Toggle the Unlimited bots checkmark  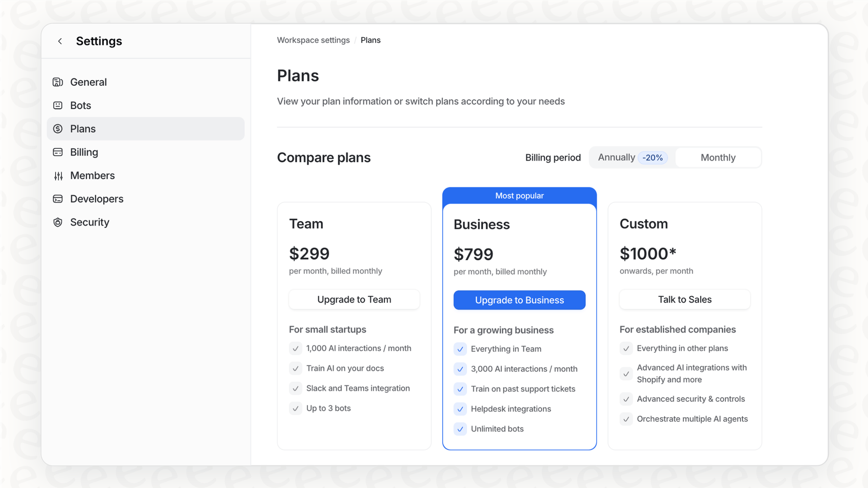pyautogui.click(x=460, y=429)
